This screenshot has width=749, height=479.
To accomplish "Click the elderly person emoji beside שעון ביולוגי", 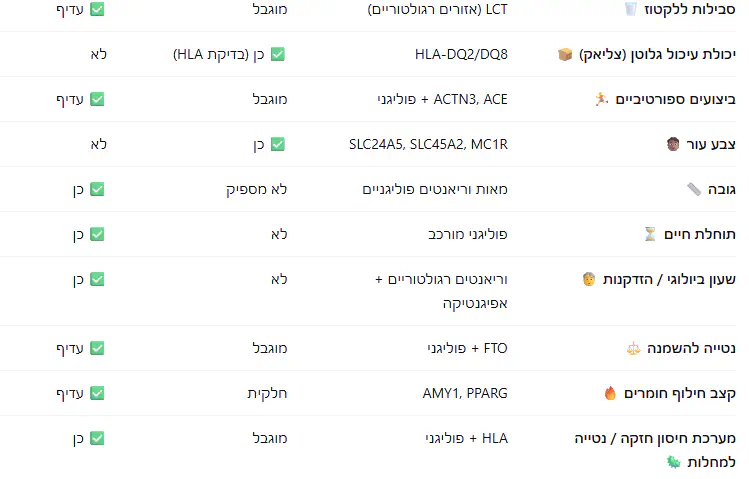I will pos(589,279).
